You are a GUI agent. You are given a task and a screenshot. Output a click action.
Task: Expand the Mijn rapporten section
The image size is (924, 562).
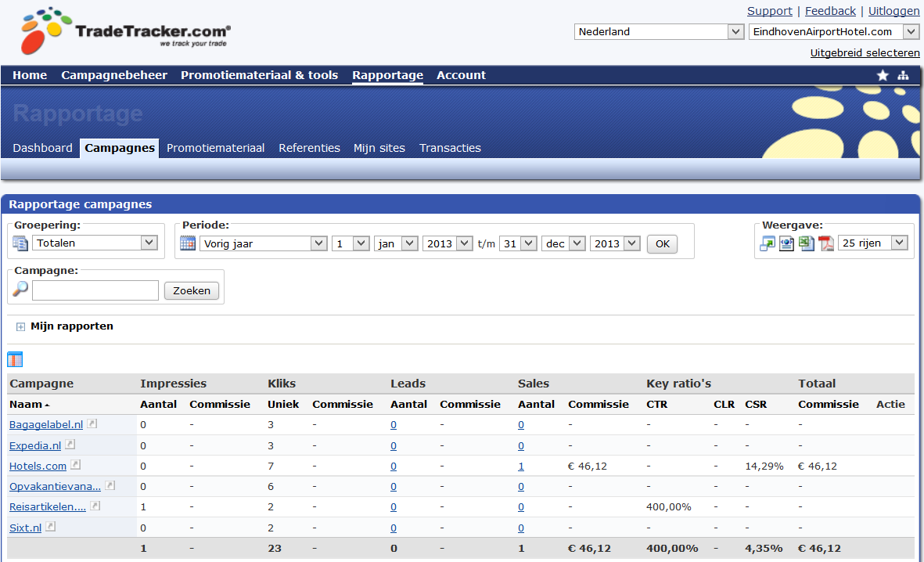(20, 326)
